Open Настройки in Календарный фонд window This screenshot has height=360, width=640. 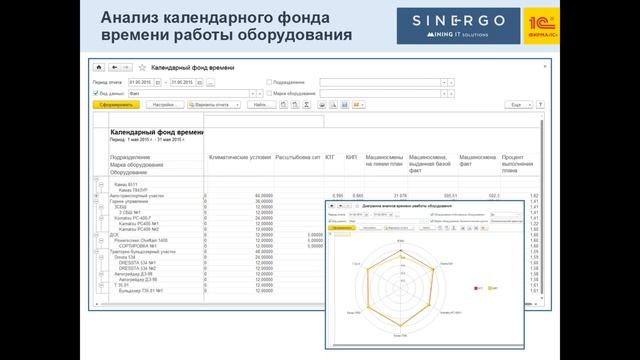[x=165, y=105]
